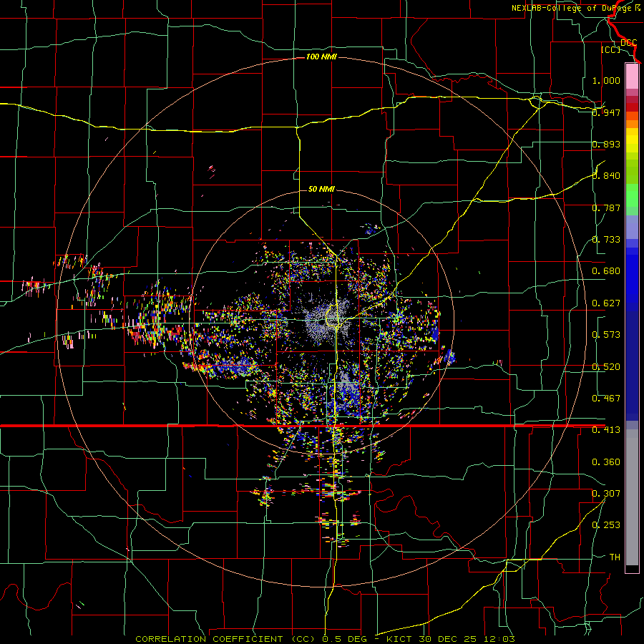Image resolution: width=644 pixels, height=644 pixels.
Task: Click the 0.893 legend value
Action: tap(606, 144)
